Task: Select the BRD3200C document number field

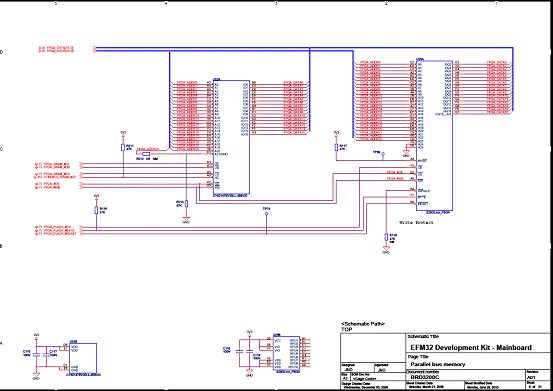Action: (425, 377)
